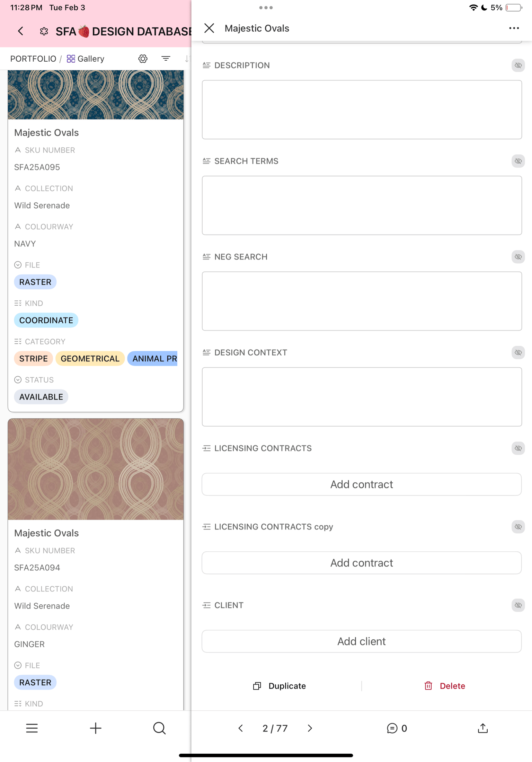Screen dimensions: 532x762
Task: Add a new record with plus icon
Action: pyautogui.click(x=96, y=728)
